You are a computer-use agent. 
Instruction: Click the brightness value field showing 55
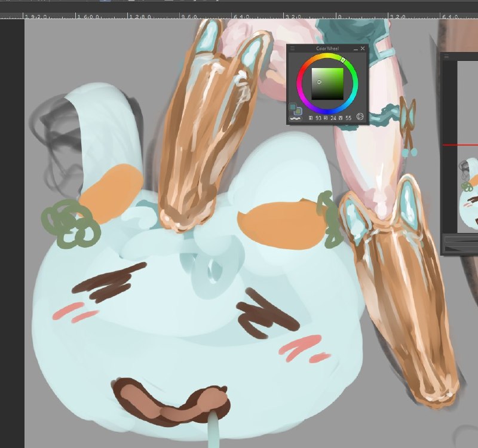[348, 118]
